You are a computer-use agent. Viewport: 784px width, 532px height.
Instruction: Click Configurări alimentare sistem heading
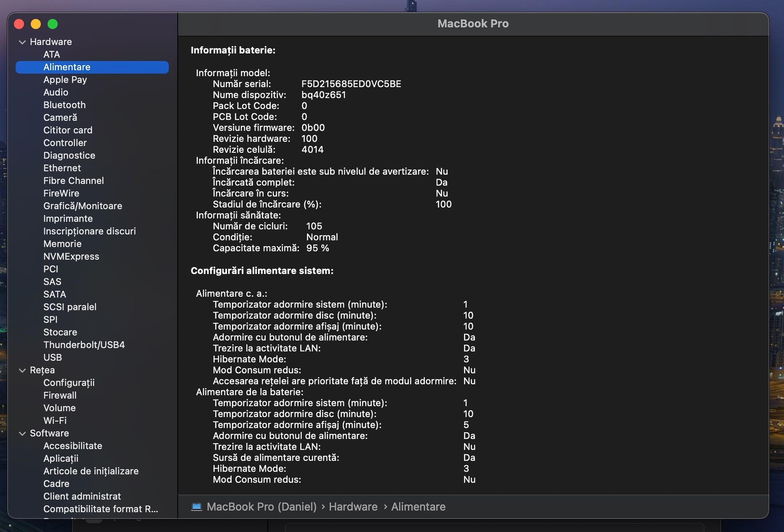coord(262,271)
